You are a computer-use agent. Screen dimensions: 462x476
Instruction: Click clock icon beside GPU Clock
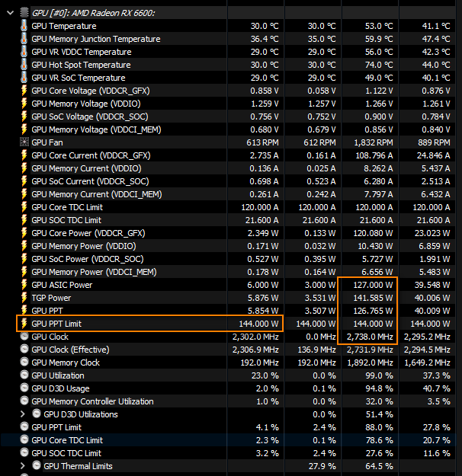tap(24, 336)
